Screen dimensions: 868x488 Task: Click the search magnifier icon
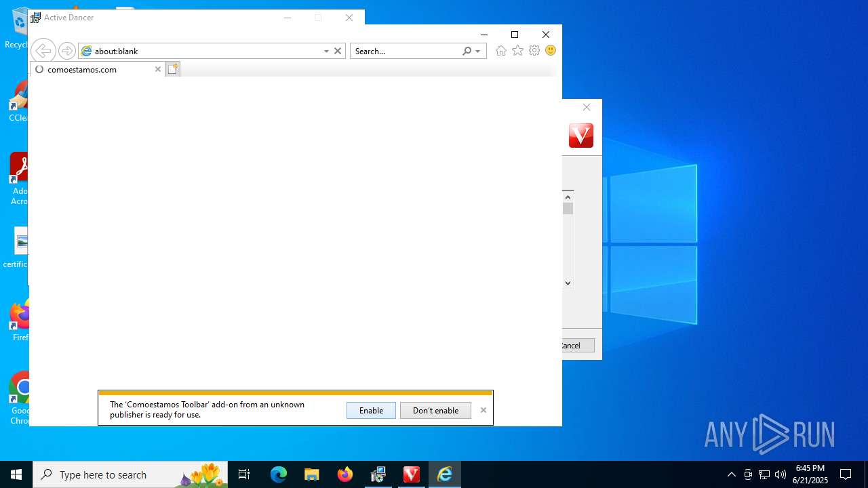pyautogui.click(x=467, y=51)
